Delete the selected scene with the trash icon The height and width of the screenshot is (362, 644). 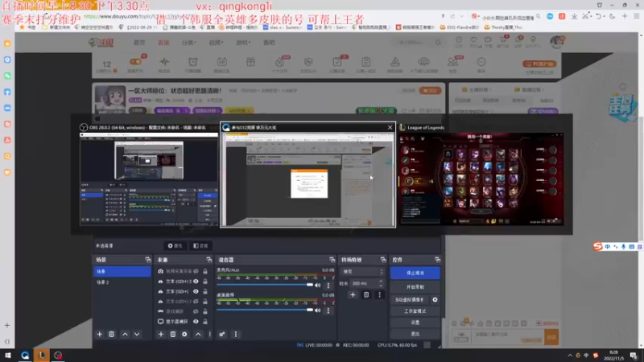[x=111, y=334]
